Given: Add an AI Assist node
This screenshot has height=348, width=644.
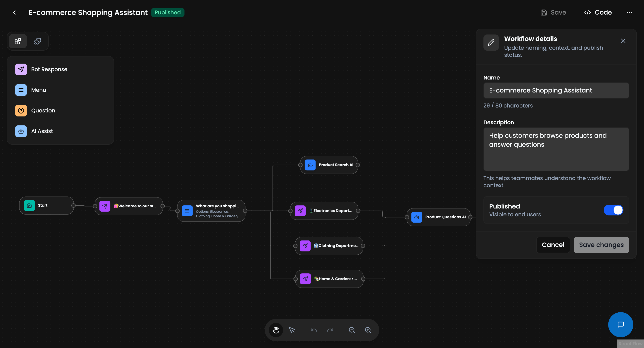Looking at the screenshot, I should click(42, 131).
